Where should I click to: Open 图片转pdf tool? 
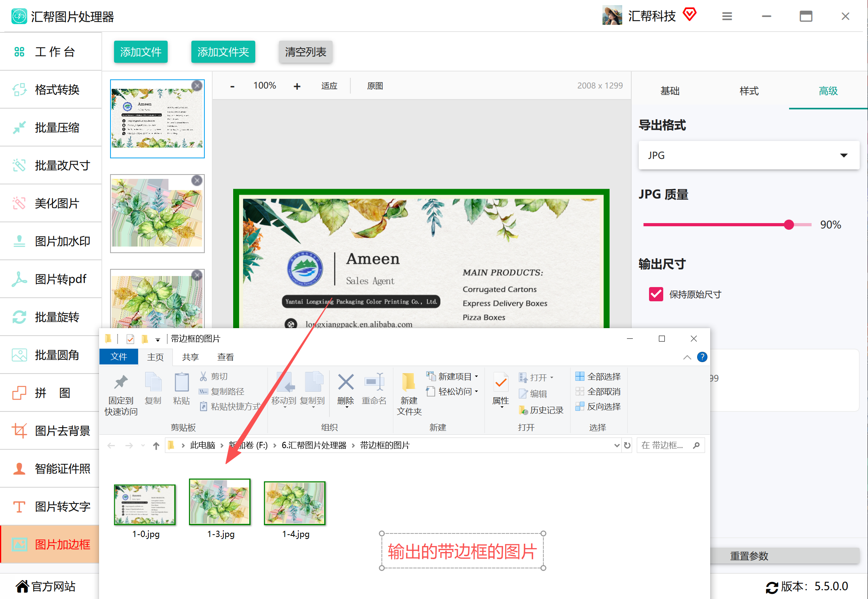(x=51, y=279)
